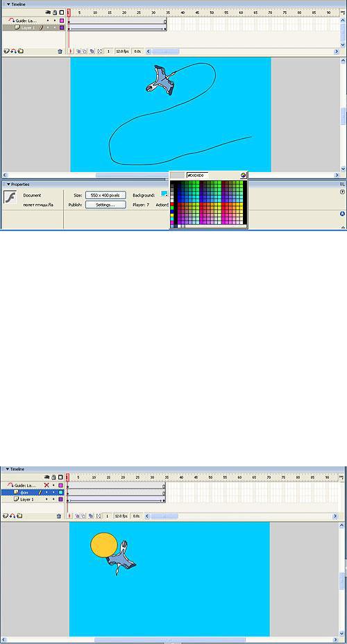The height and width of the screenshot is (644, 347).
Task: Click Delete Layer trash icon in lower timeline
Action: click(59, 516)
